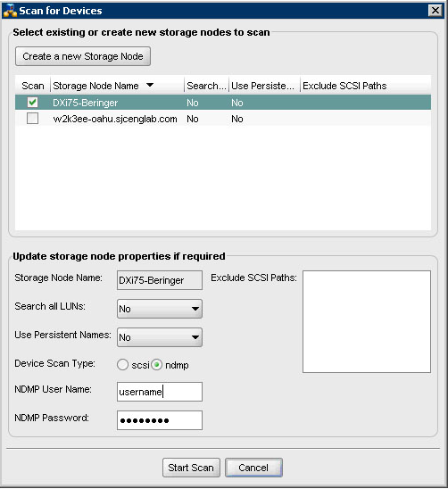Select the ndmp device scan type
Screen dimensions: 448x489
[156, 365]
